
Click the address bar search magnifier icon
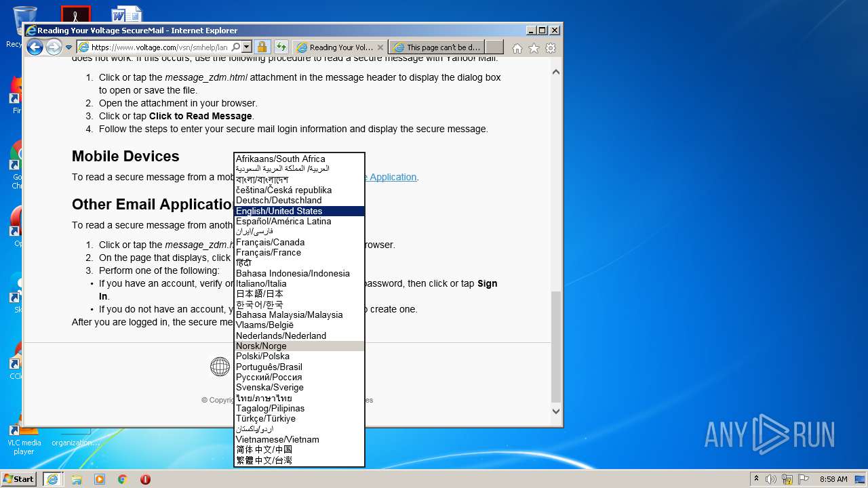(x=235, y=47)
